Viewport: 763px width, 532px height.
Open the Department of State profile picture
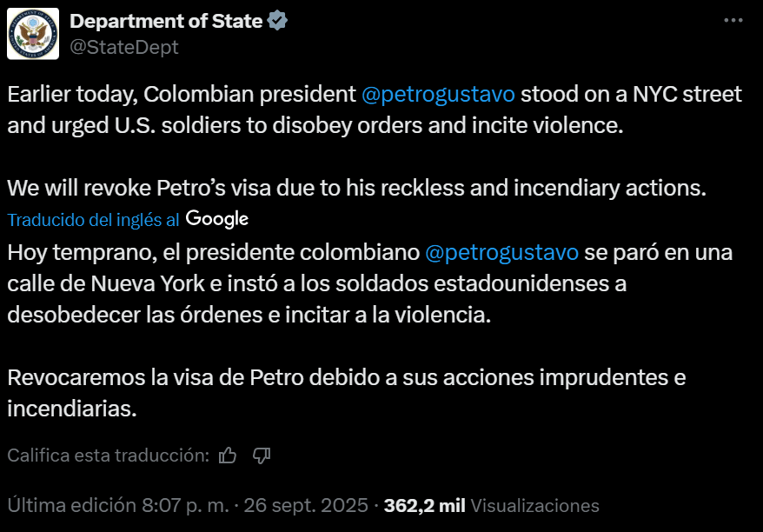[x=33, y=34]
